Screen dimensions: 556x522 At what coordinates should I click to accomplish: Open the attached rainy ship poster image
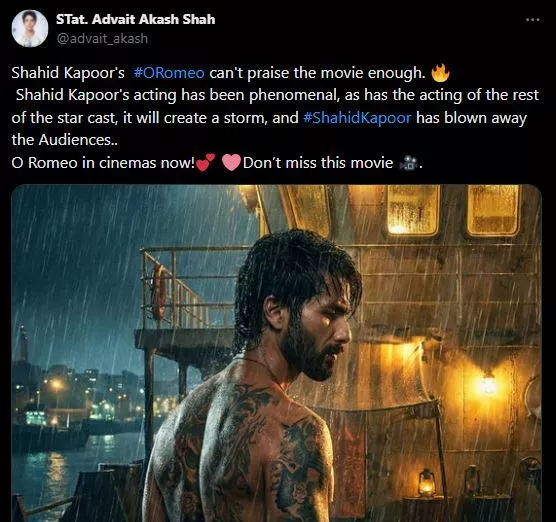point(277,353)
